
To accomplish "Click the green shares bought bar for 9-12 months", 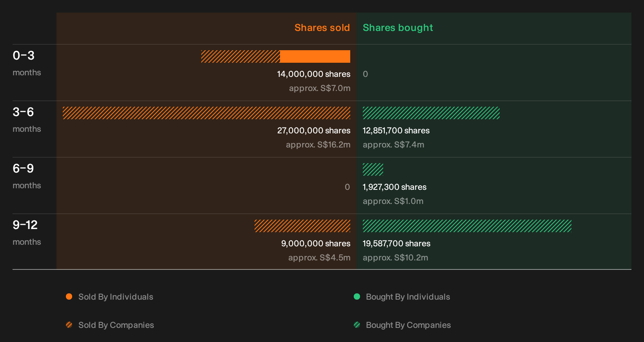I will (467, 226).
